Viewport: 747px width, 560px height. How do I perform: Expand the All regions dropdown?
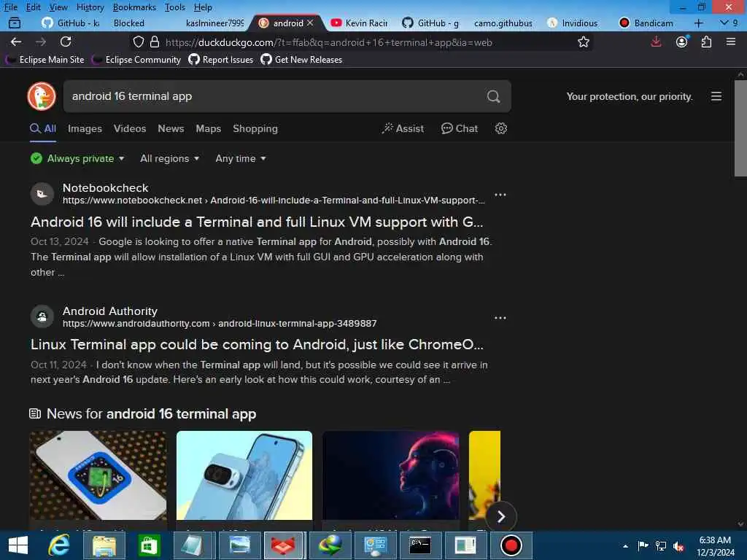click(169, 158)
